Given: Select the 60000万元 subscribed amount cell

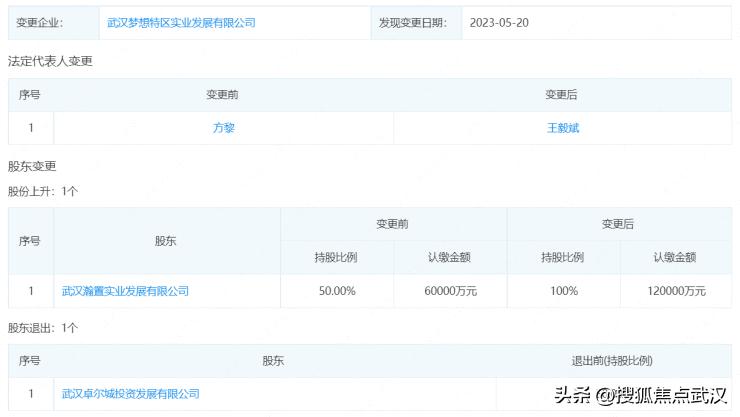Looking at the screenshot, I should tap(450, 291).
